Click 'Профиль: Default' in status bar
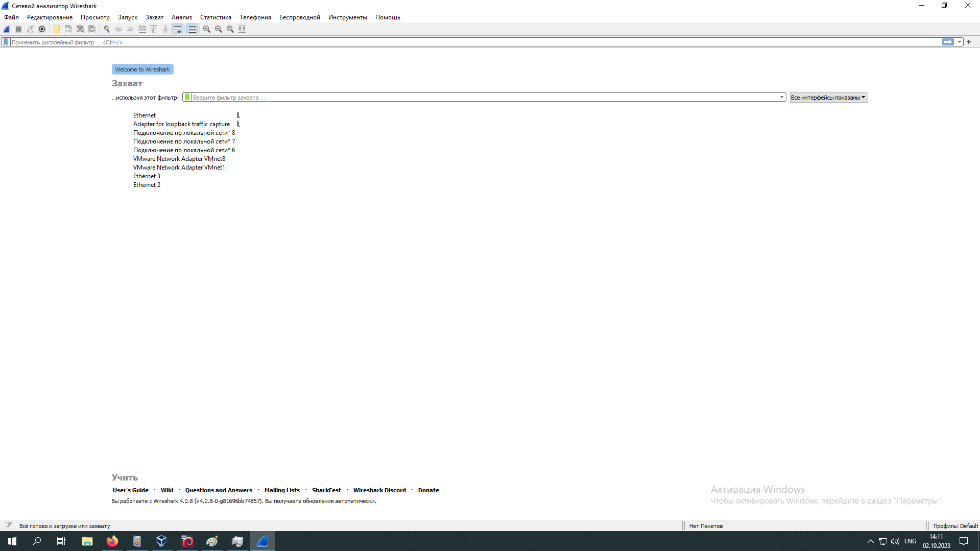Screen dimensions: 980x551 coord(955,526)
